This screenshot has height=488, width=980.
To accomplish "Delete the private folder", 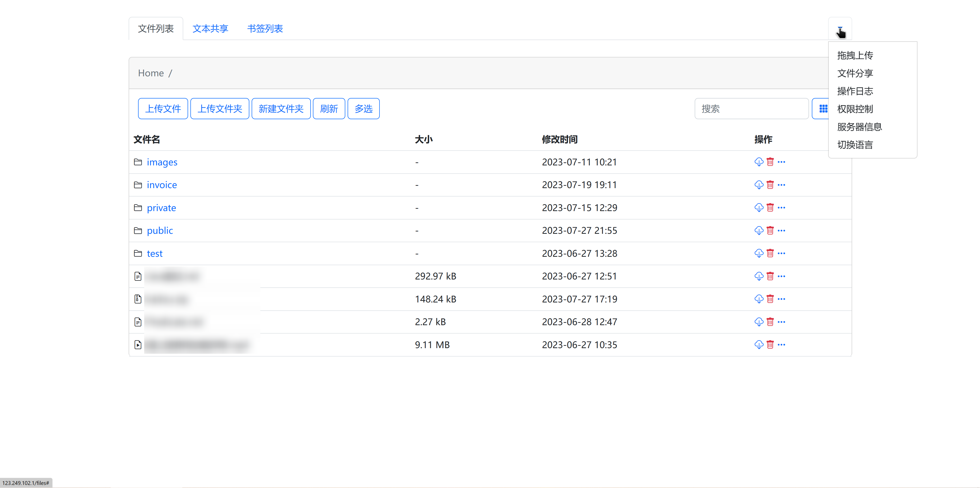I will (x=770, y=208).
